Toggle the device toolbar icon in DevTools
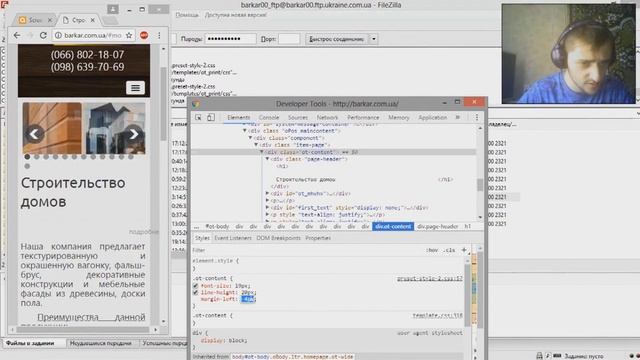The height and width of the screenshot is (360, 640). [x=211, y=118]
